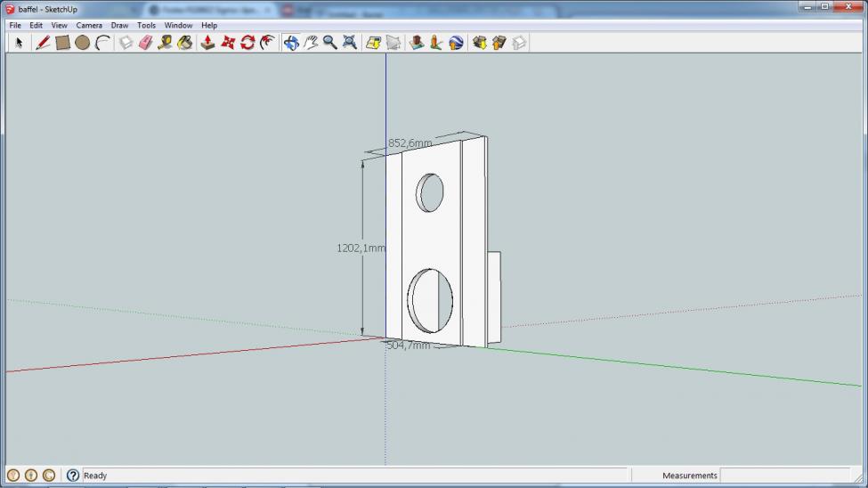Viewport: 868px width, 488px height.
Task: Activate the Orbit camera tool
Action: (x=290, y=43)
